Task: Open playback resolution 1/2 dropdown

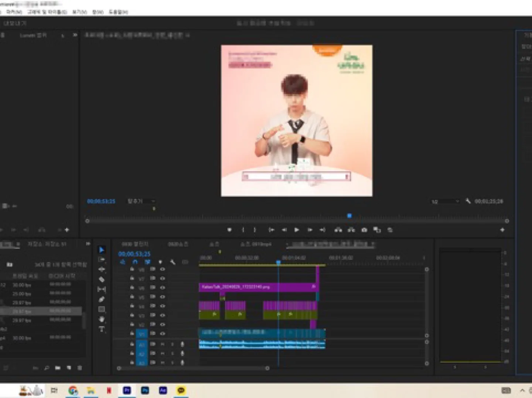Action: point(445,201)
